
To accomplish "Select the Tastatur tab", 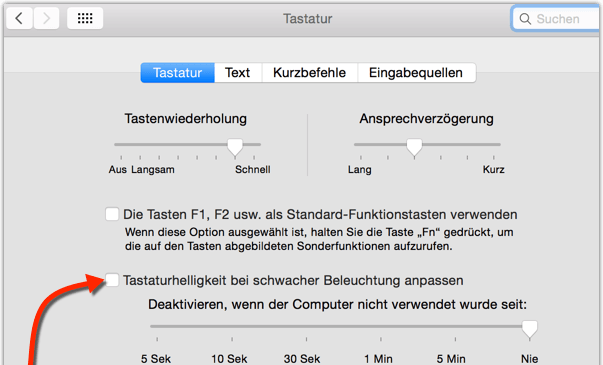I will [x=178, y=73].
